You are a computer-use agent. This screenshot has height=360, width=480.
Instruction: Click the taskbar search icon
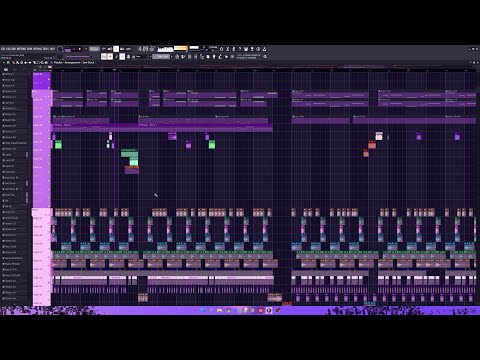pyautogui.click(x=211, y=310)
